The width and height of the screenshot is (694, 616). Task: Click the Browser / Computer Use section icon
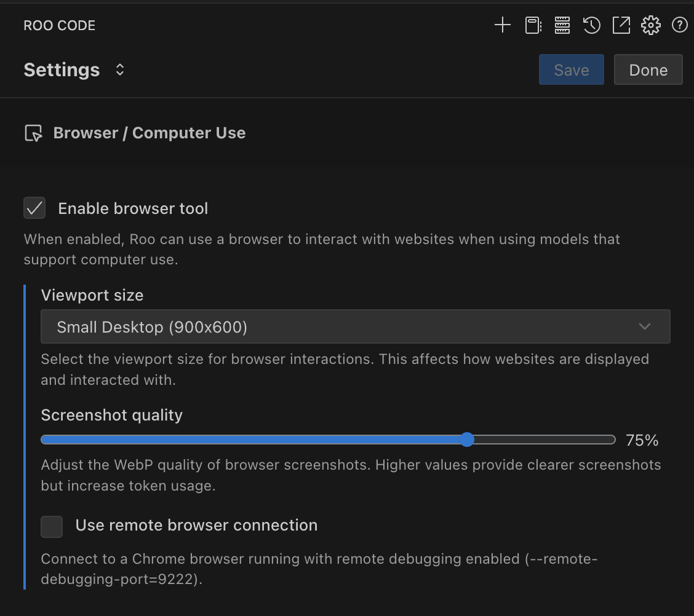[34, 132]
